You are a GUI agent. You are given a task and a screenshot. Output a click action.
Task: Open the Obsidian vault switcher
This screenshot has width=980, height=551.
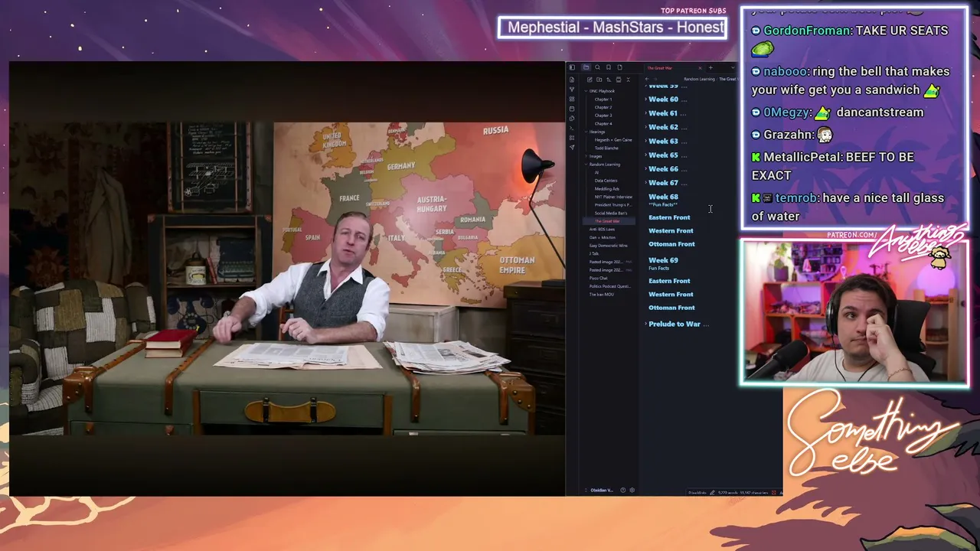coord(601,490)
